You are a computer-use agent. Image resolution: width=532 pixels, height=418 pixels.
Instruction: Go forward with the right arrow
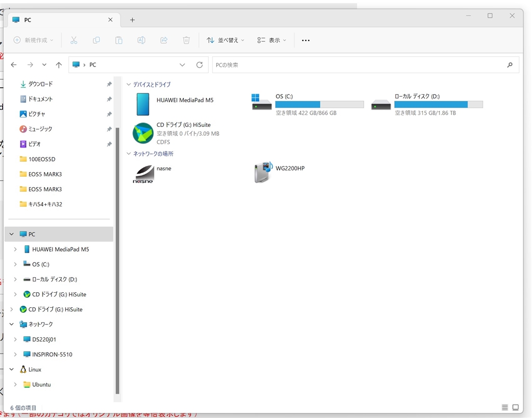30,64
